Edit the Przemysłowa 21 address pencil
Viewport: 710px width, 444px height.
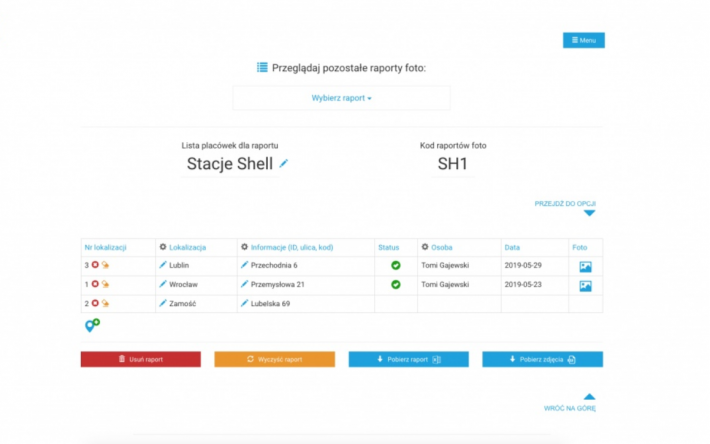coord(245,284)
